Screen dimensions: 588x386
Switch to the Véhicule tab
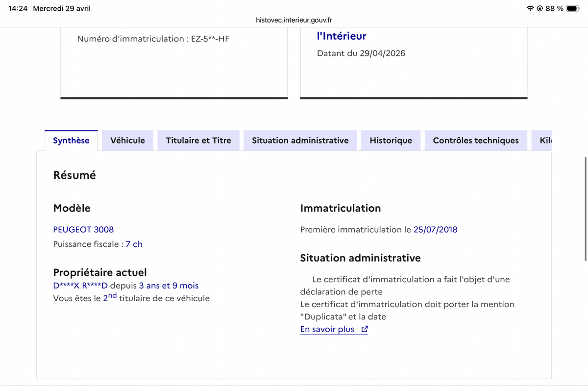[x=127, y=141]
